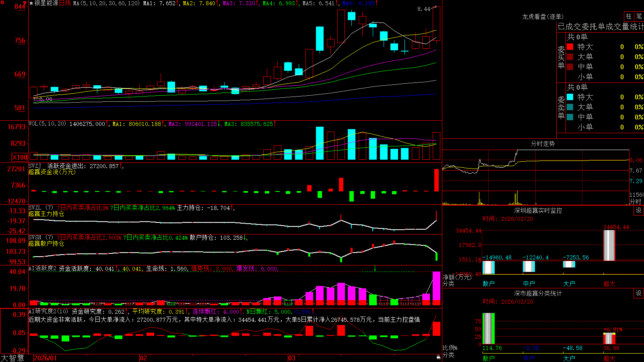Click the 时间: 2026/03/20 in 深圳超赢实时监控

508,219
